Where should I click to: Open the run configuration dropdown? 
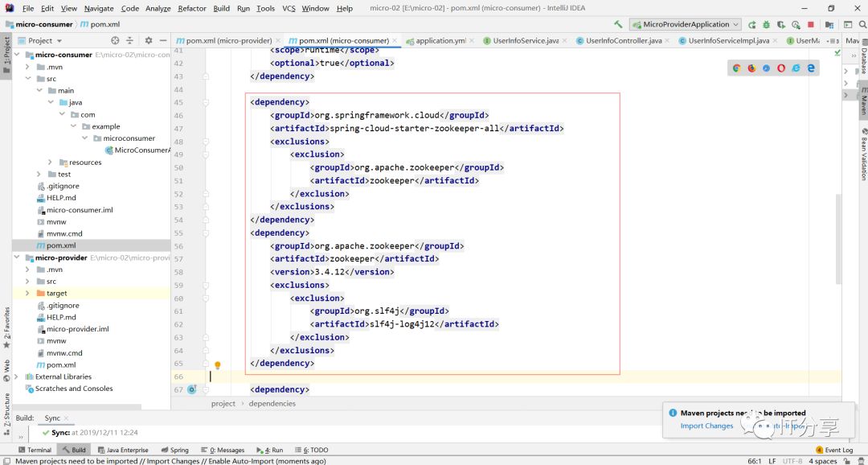tap(685, 24)
